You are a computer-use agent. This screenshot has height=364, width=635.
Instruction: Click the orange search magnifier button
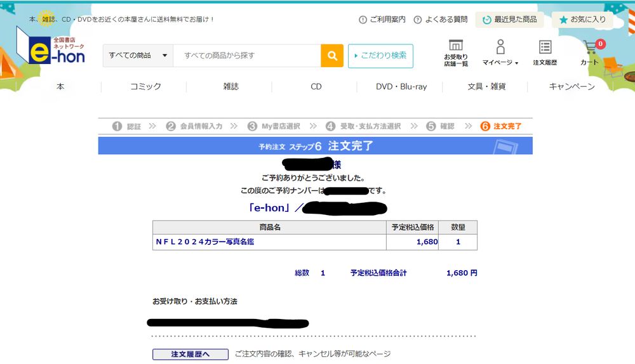pyautogui.click(x=332, y=55)
